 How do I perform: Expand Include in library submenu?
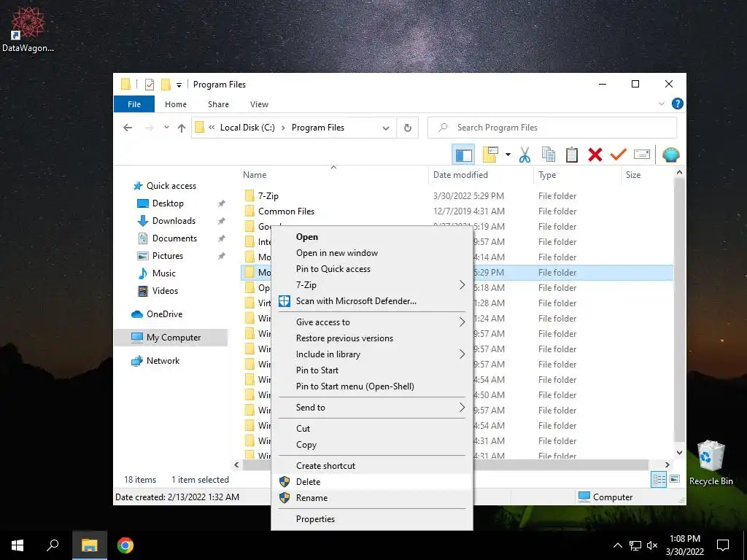coord(462,354)
